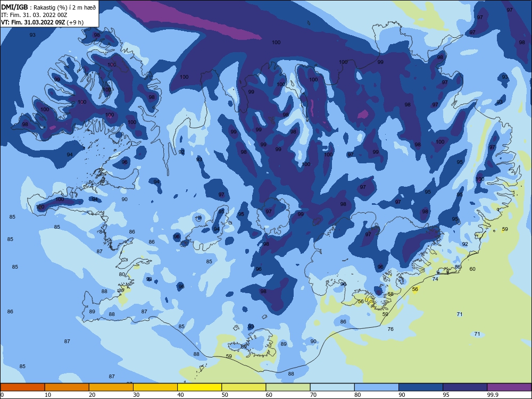Click the navy 95–99.9 legend swatch
Screen dimensions: 532x399
click(465, 387)
